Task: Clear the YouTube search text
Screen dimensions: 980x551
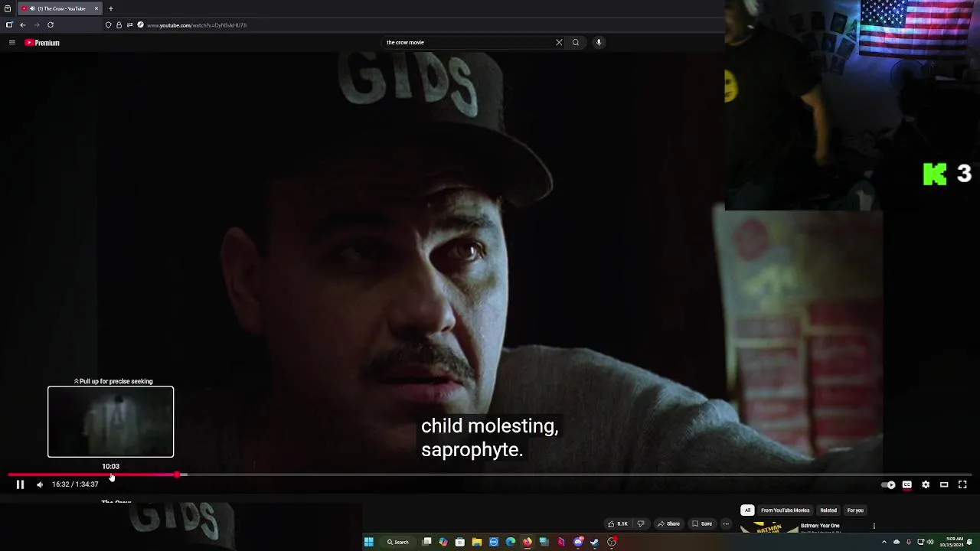Action: (559, 43)
